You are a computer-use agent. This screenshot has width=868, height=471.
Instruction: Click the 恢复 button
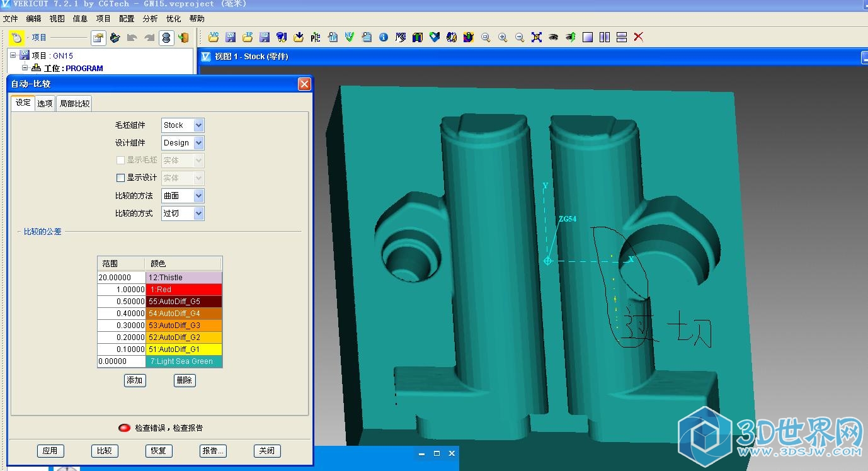pos(159,451)
